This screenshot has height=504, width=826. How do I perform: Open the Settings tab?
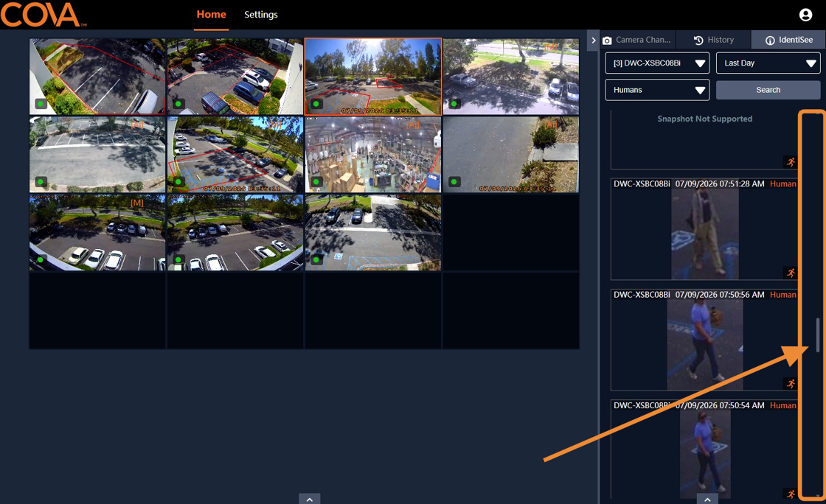tap(261, 15)
